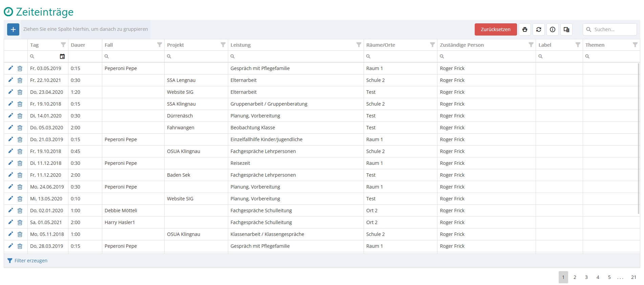Click the print icon in toolbar

tap(525, 29)
